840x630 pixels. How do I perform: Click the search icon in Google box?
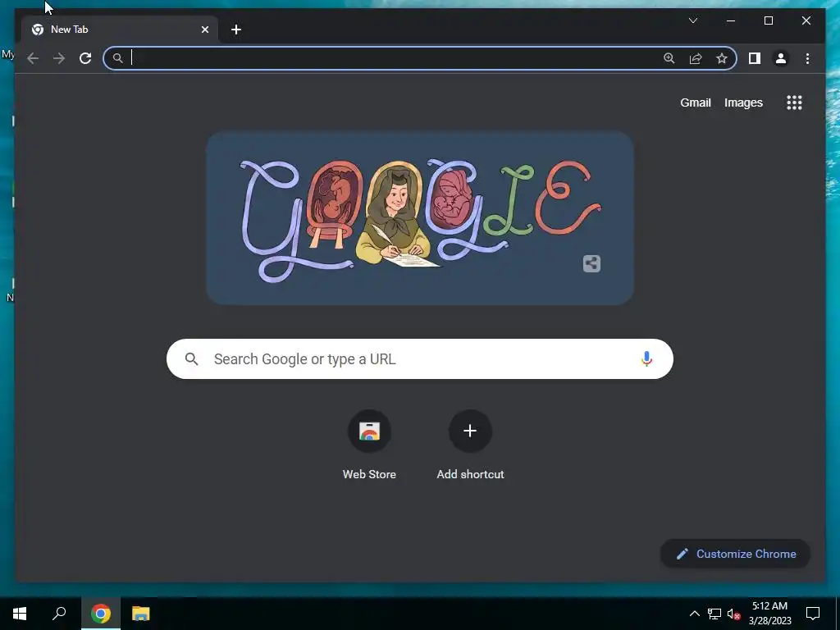pyautogui.click(x=191, y=359)
